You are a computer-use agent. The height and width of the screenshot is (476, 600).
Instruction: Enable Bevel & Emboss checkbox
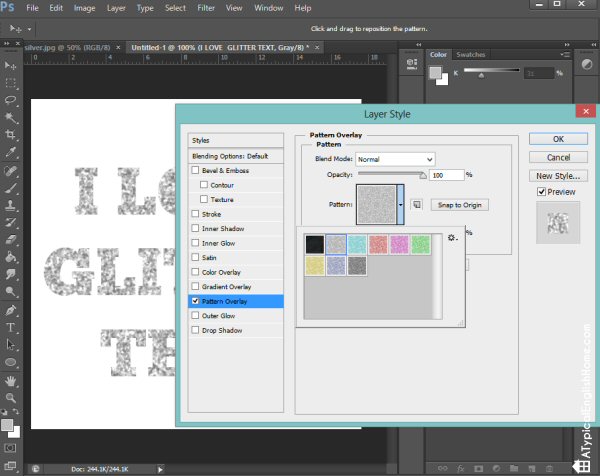coord(195,170)
